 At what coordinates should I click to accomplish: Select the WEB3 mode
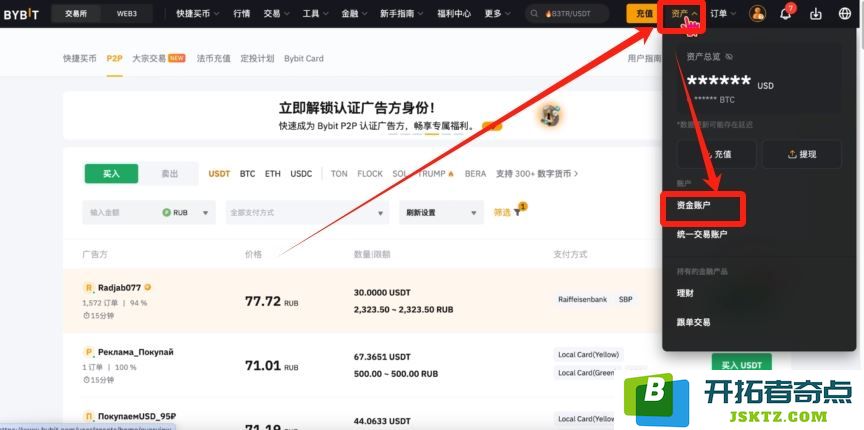point(127,14)
